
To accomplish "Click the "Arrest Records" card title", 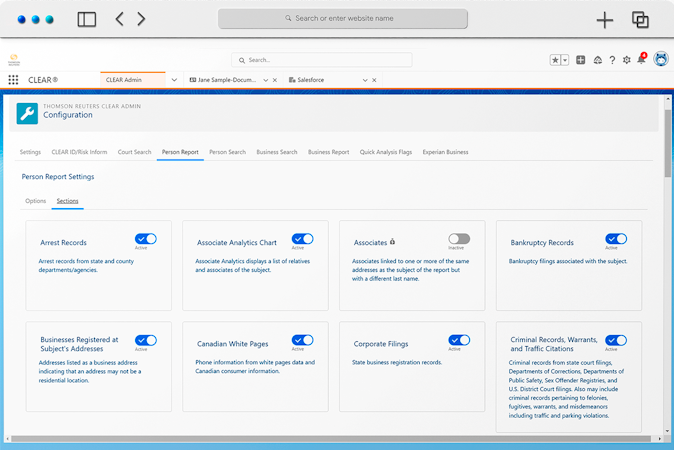I will tap(63, 243).
